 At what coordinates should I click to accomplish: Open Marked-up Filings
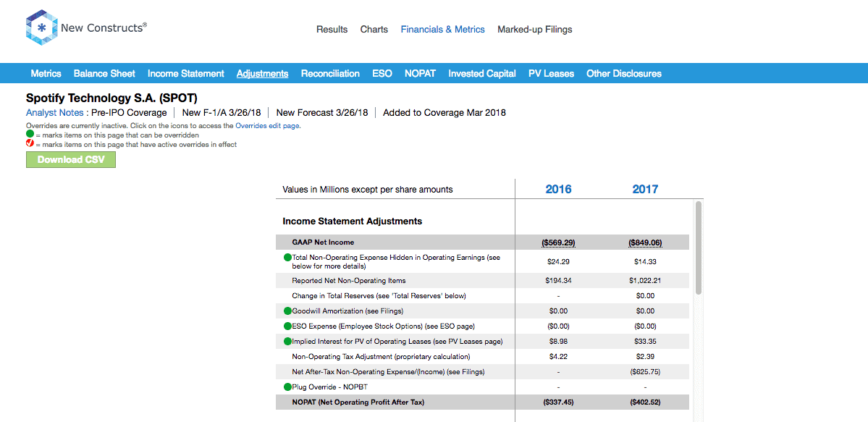[x=535, y=30]
